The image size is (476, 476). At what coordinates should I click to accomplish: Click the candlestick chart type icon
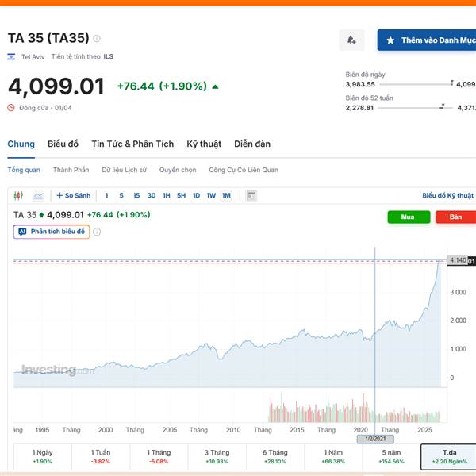click(x=19, y=195)
